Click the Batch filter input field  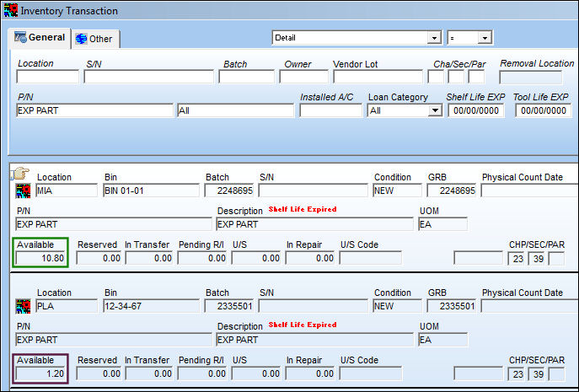[247, 77]
